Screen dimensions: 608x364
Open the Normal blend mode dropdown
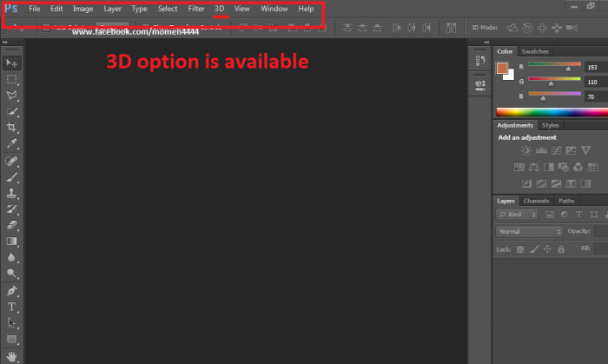pyautogui.click(x=529, y=231)
